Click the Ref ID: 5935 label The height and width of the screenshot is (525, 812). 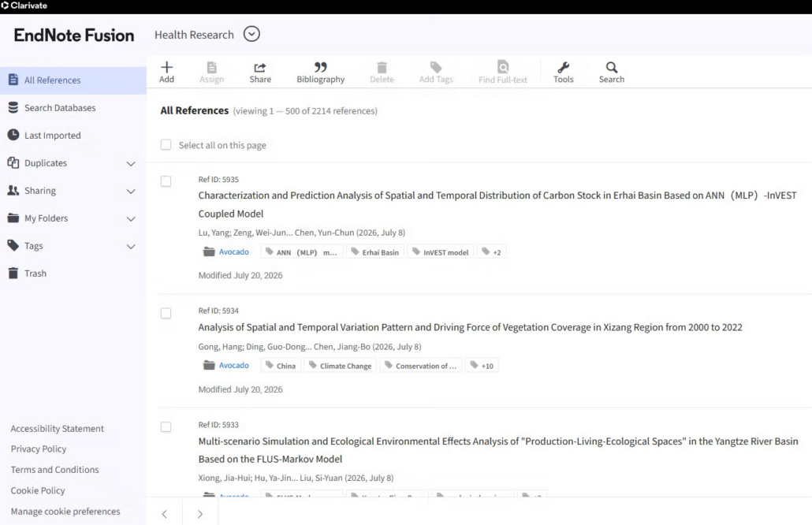(218, 179)
